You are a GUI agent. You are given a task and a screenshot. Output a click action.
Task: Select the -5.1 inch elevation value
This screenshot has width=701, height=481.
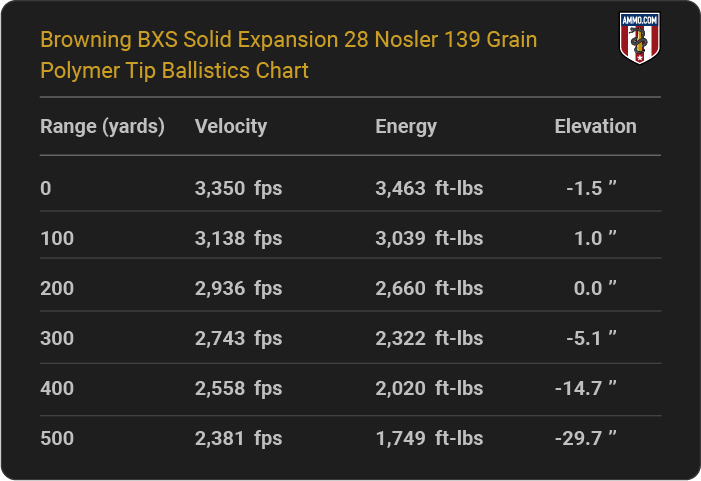click(x=591, y=338)
